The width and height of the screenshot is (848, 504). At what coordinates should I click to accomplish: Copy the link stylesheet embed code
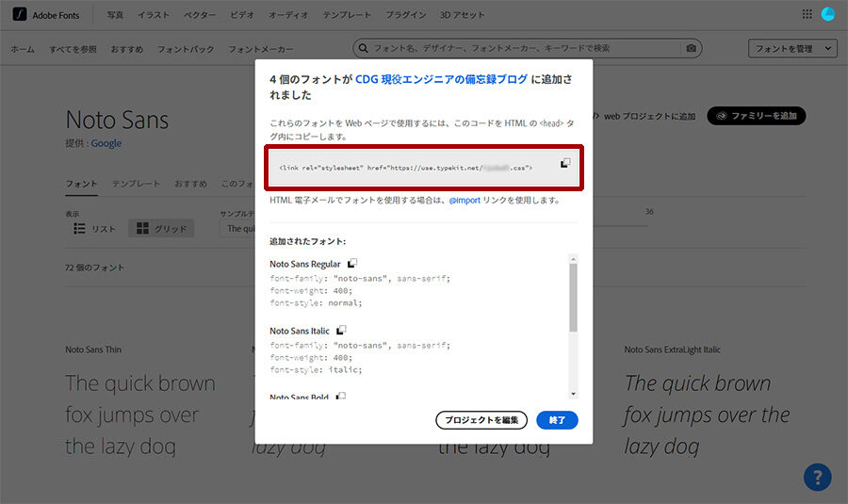565,163
